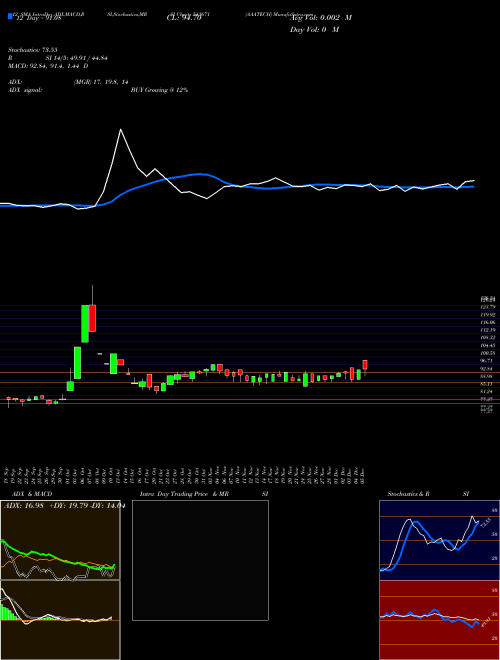Click the 104.45 price axis label
Image resolution: width=500 pixels, height=660 pixels.
487,345
